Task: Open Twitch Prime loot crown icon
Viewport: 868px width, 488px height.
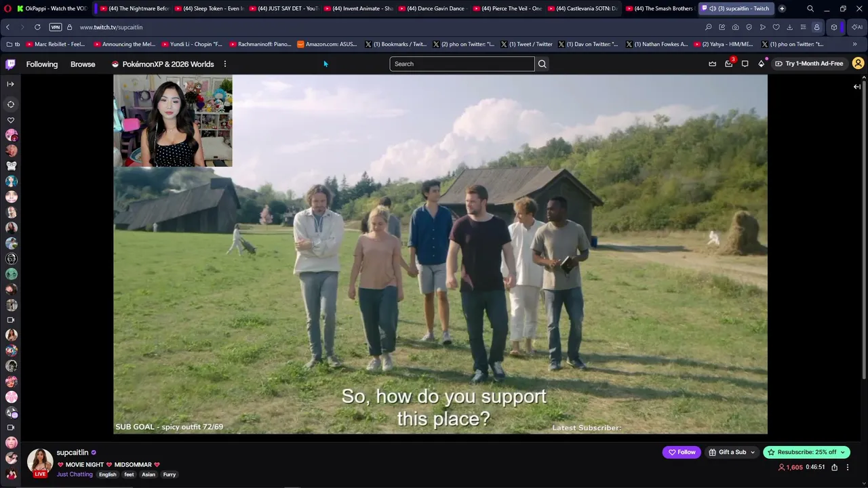Action: (712, 64)
